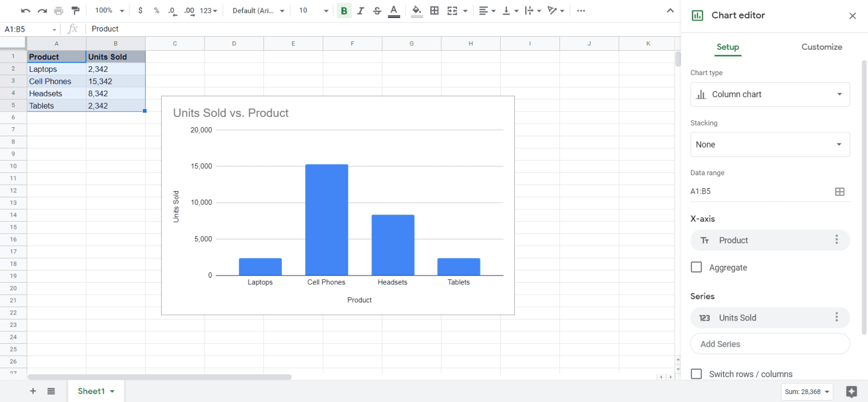This screenshot has width=868, height=402.
Task: Open the Sheet1 tab menu
Action: click(111, 391)
